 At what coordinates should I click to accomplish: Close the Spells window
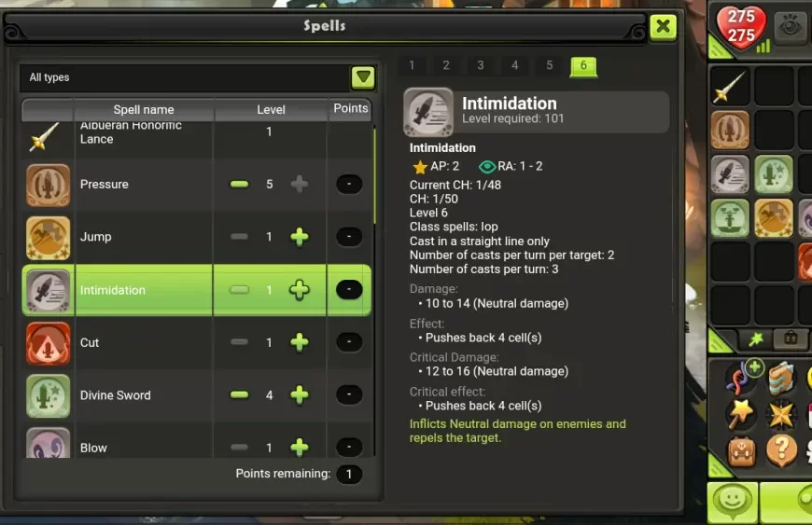coord(663,26)
